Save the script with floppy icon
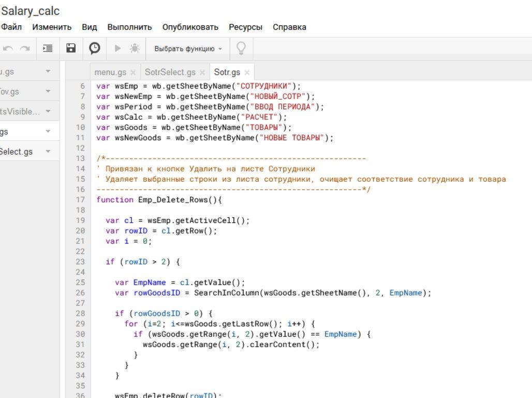 click(x=70, y=48)
